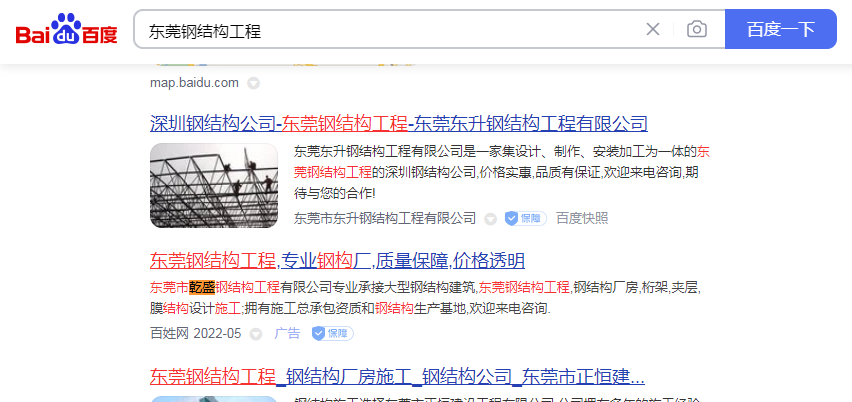Click 保障 shield badge in ad result
The image size is (852, 402).
[333, 333]
